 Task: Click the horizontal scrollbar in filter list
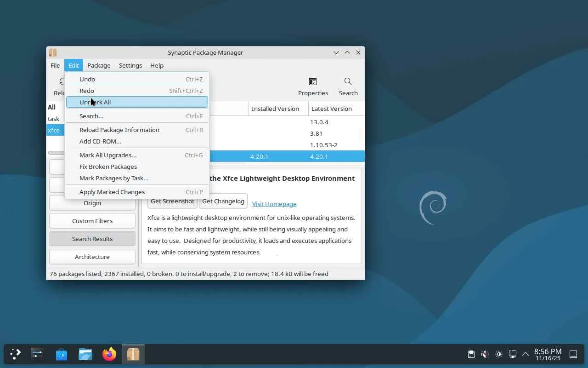[57, 153]
